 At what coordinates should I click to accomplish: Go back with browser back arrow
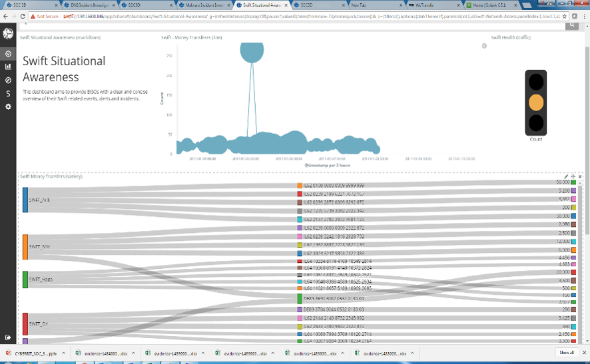pos(5,17)
